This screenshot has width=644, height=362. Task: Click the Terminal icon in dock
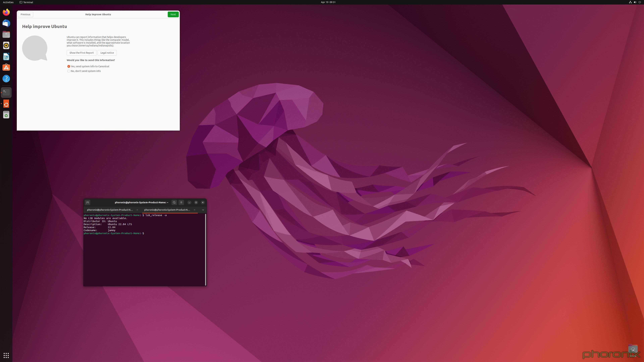(6, 92)
